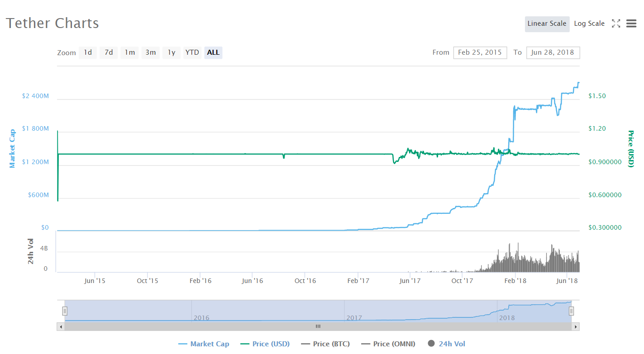Click the navigator scrollbar thumb
The image size is (644, 354).
318,326
